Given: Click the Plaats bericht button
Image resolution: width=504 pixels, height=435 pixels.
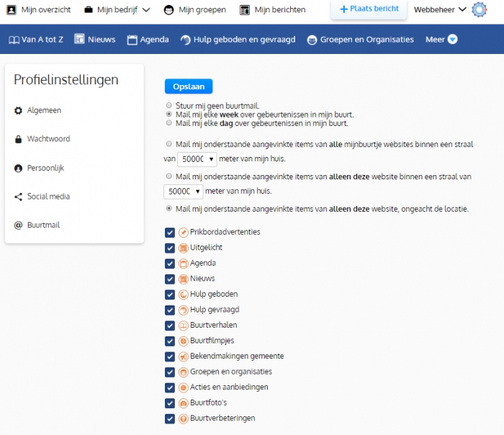Looking at the screenshot, I should [369, 9].
